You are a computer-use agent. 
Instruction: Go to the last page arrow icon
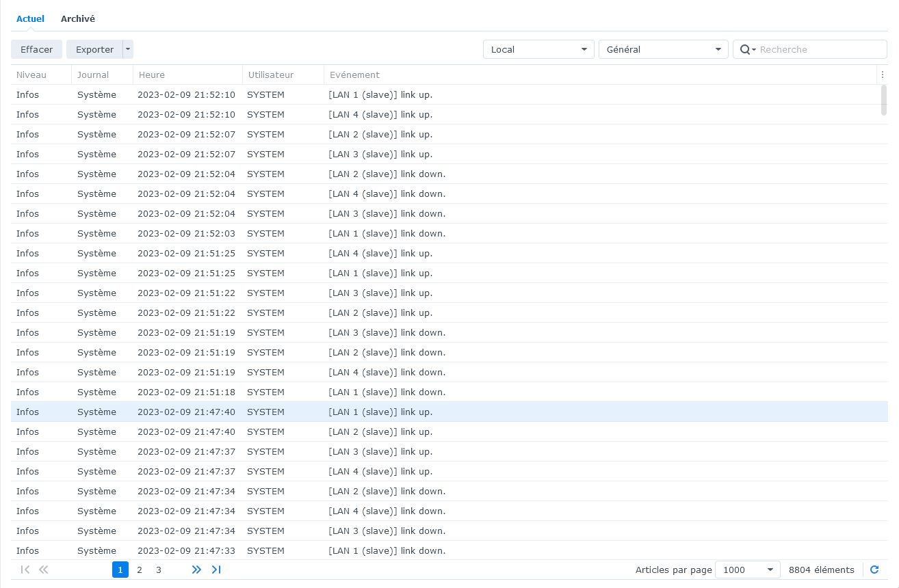[216, 570]
